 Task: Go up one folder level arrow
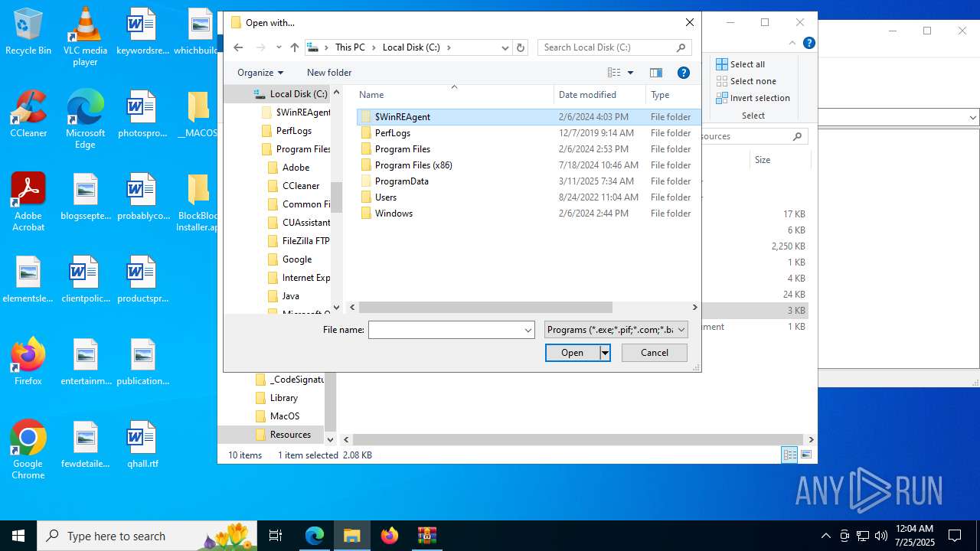click(x=295, y=47)
